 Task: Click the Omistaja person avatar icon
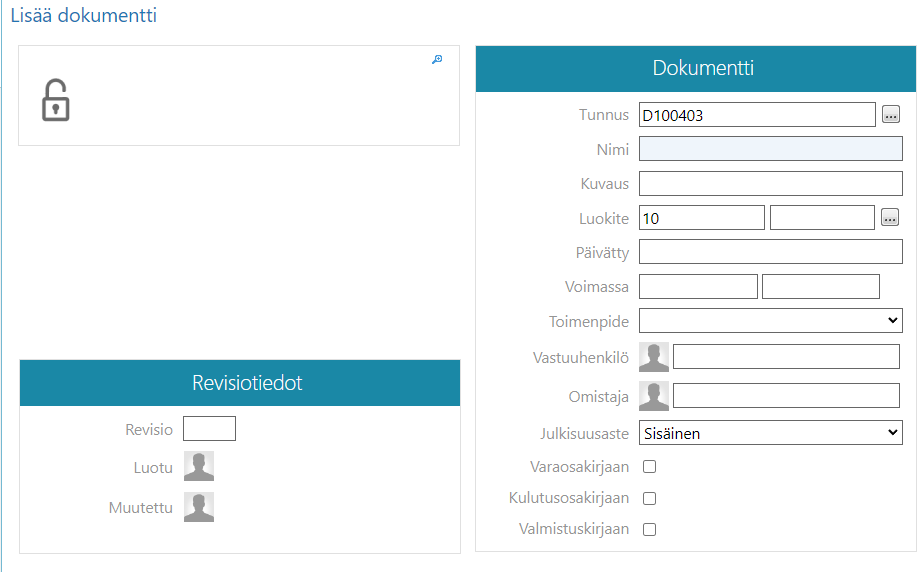click(x=654, y=396)
